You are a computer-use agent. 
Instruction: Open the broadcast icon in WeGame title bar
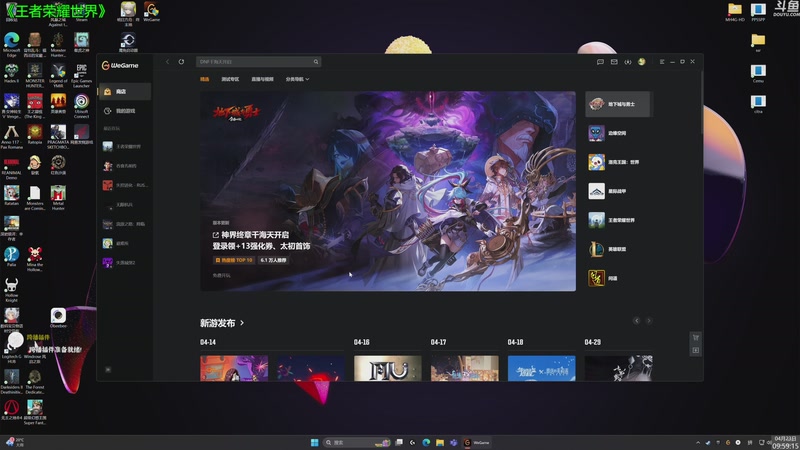point(628,62)
